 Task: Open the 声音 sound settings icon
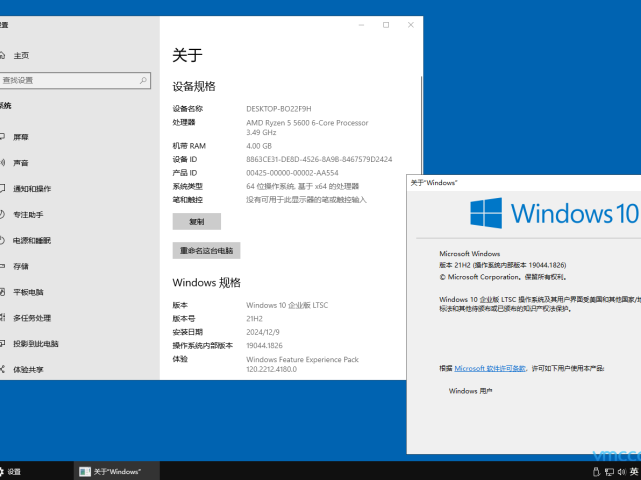(x=3, y=163)
